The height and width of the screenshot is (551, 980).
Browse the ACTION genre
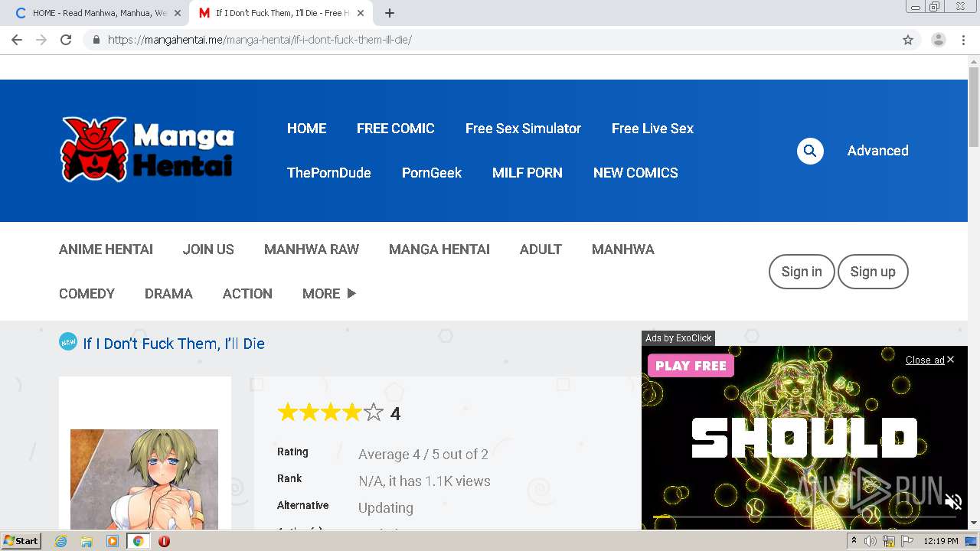[247, 294]
